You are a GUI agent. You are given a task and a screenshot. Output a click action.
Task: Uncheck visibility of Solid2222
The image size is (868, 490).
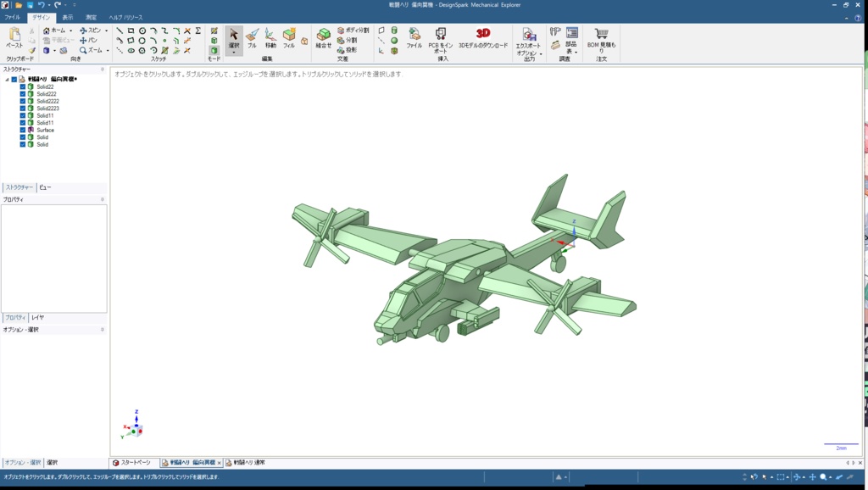(23, 102)
